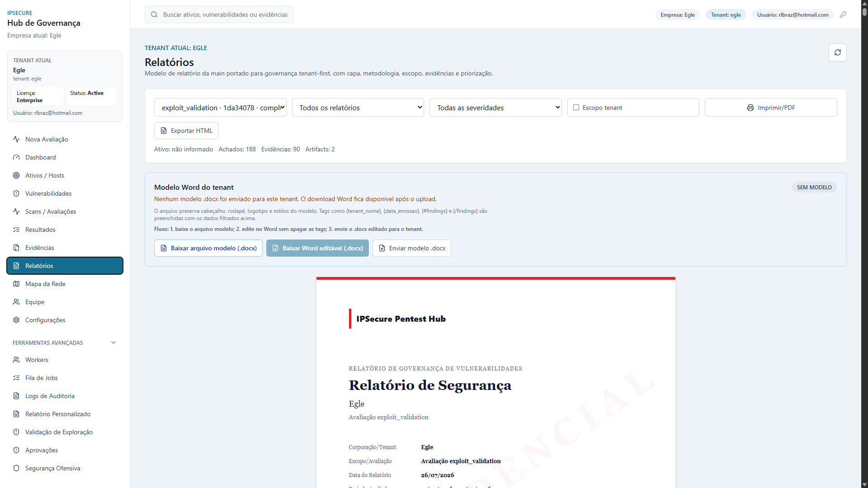
Task: Click the Exportar HTML button
Action: pyautogui.click(x=186, y=131)
